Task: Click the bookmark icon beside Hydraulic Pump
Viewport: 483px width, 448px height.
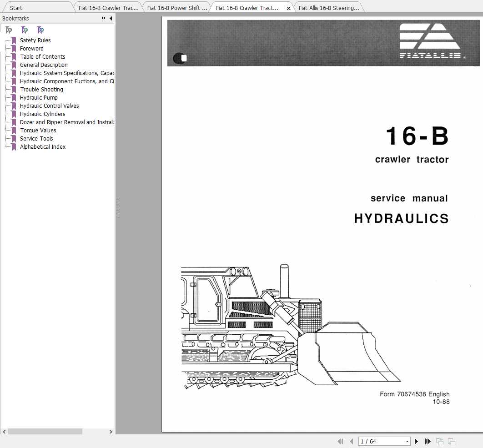Action: [14, 98]
